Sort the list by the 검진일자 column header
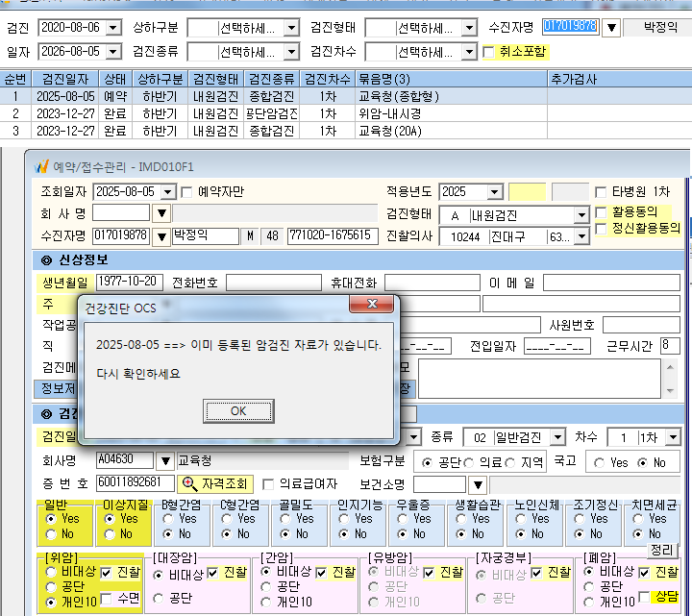 (65, 79)
